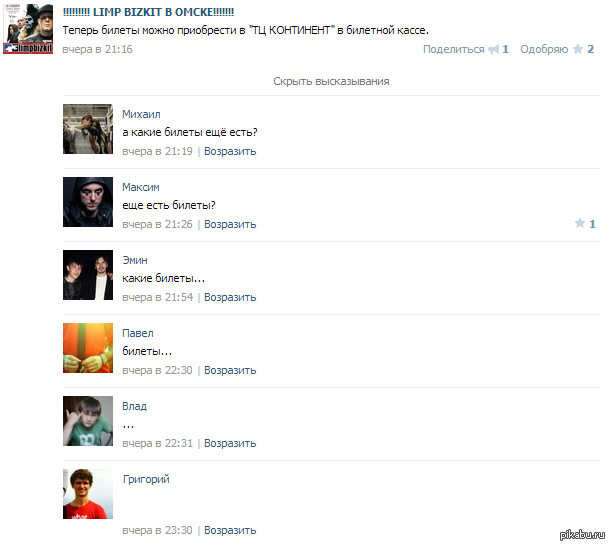Click the post timestamp вчера в 21:16
610x546 pixels.
(97, 49)
